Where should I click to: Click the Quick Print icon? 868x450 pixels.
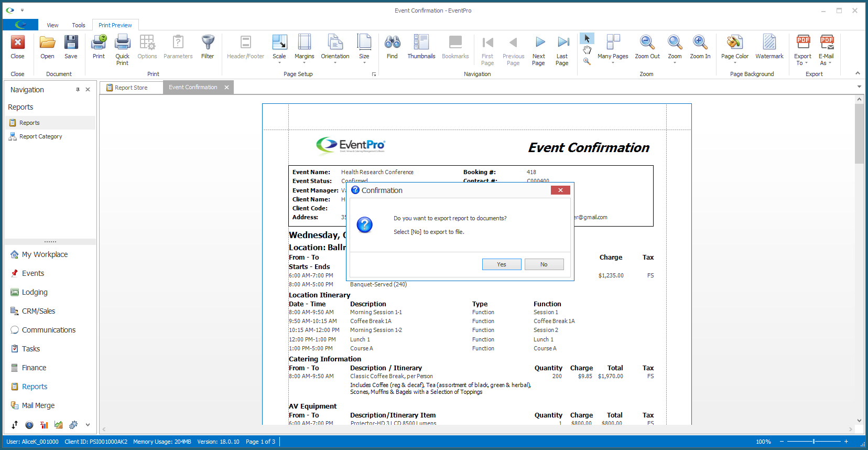point(122,50)
